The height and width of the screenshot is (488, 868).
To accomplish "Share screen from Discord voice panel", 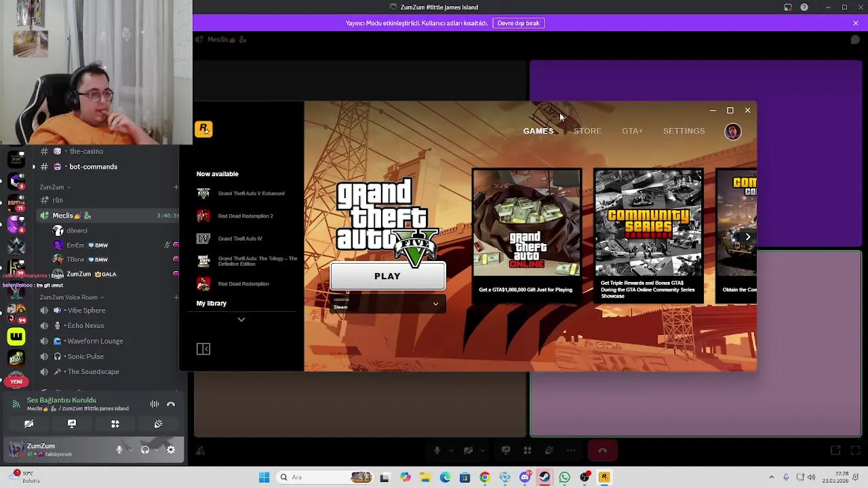I will [72, 424].
